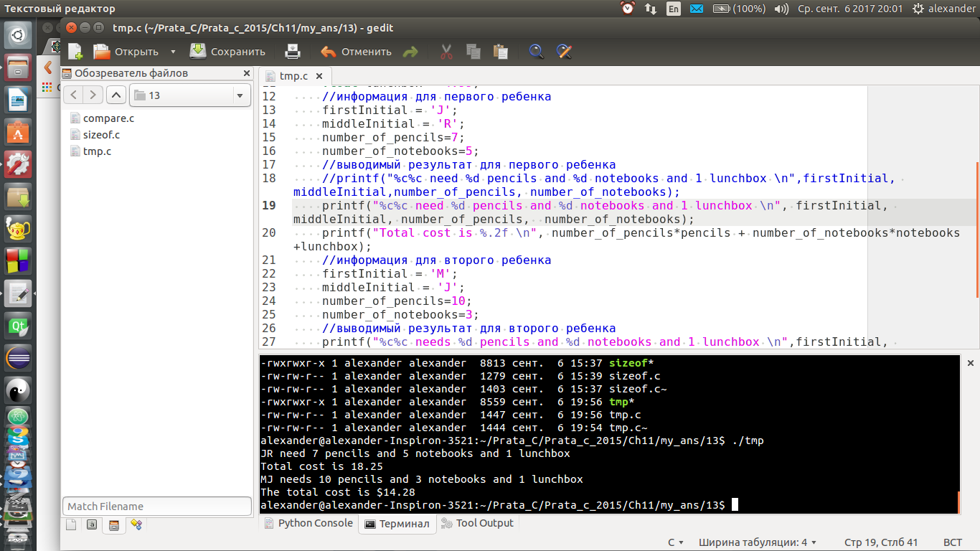Screen dimensions: 980x551
Task: Open the mail envelope indicator
Action: (696, 9)
